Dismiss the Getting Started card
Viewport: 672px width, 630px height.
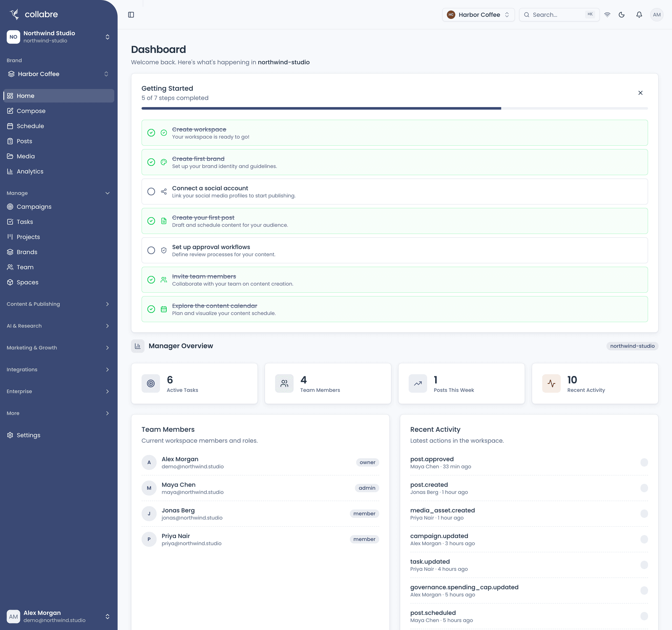(640, 93)
